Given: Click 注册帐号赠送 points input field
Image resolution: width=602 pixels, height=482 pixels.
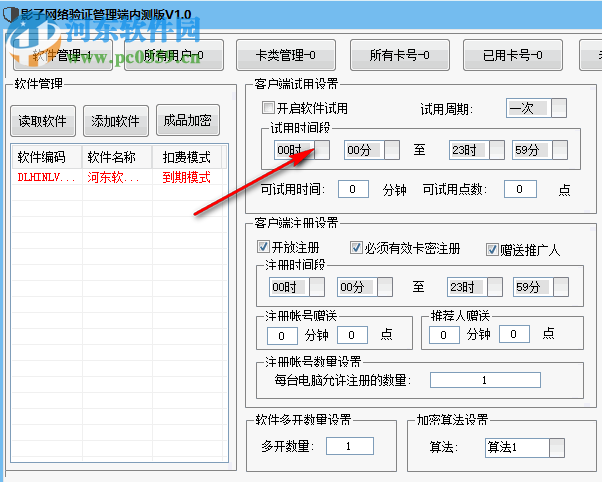Looking at the screenshot, I should [x=352, y=335].
